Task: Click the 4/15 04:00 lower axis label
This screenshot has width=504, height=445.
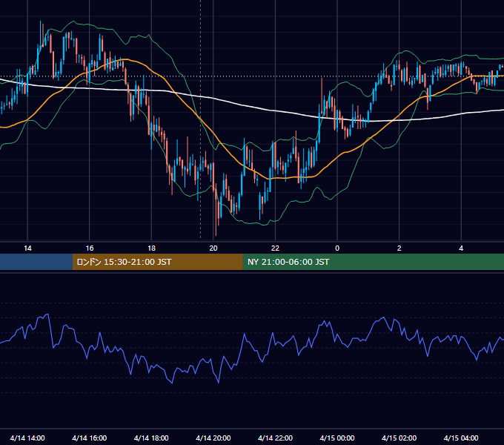Action: [x=461, y=438]
